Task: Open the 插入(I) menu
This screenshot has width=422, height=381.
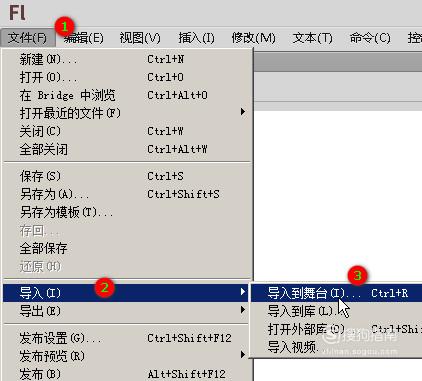Action: [196, 38]
